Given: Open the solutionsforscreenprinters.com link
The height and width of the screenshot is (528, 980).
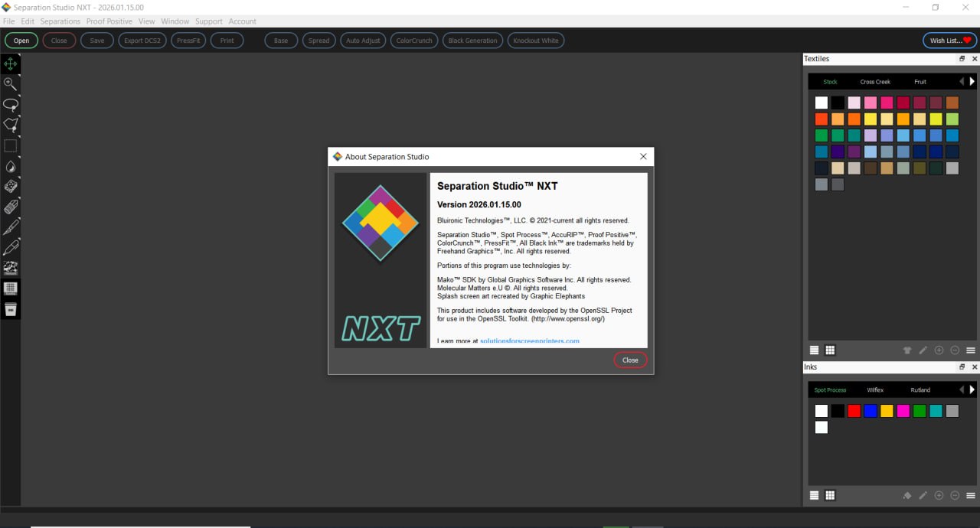Looking at the screenshot, I should (530, 341).
